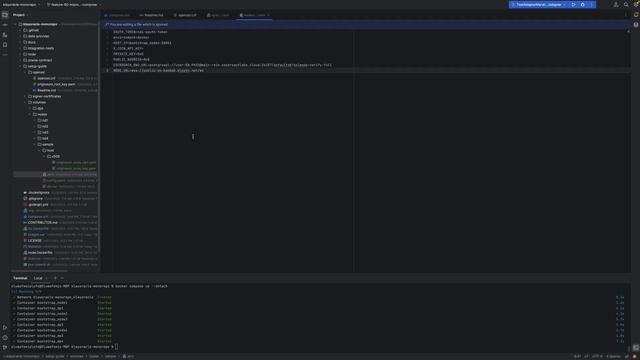640x360 pixels.
Task: Open the Bookmarks tool window icon
Action: point(5,44)
